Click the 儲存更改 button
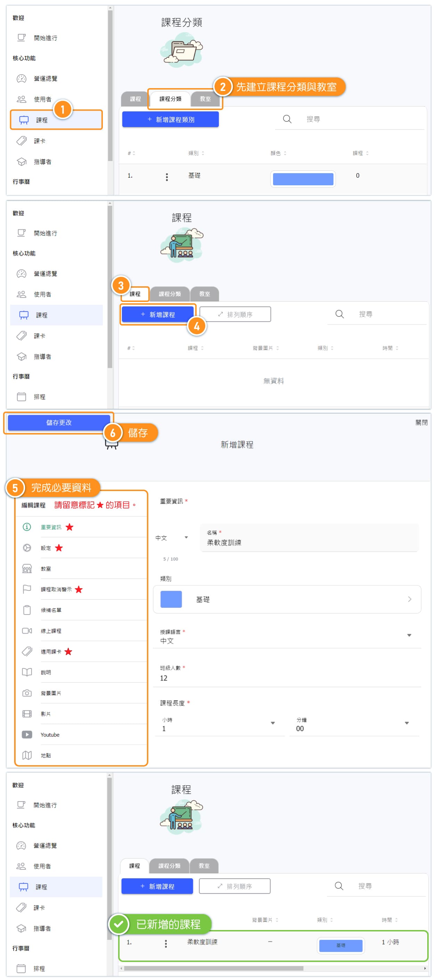This screenshot has height=980, width=437. pyautogui.click(x=59, y=422)
